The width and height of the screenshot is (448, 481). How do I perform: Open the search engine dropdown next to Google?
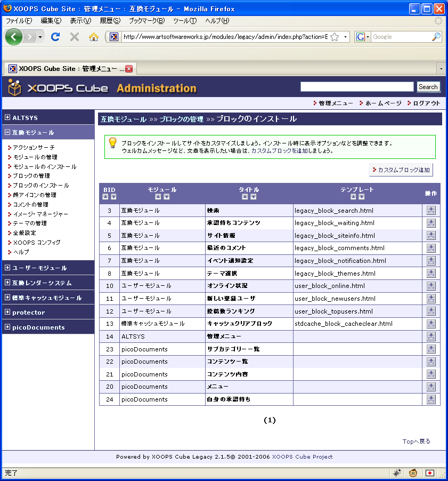[363, 37]
